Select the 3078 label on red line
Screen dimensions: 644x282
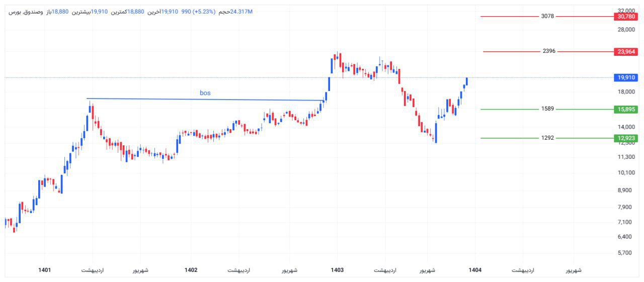pos(547,16)
